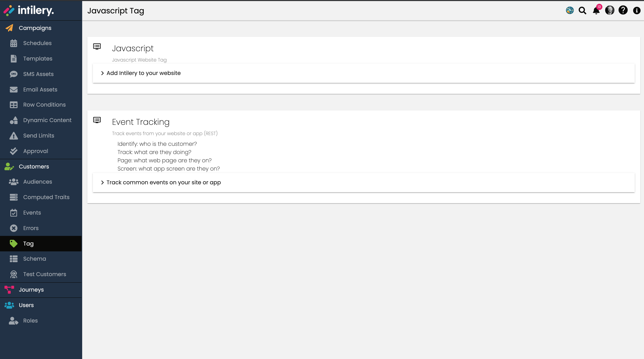The height and width of the screenshot is (359, 644).
Task: Open the search magnifier icon
Action: click(x=582, y=10)
